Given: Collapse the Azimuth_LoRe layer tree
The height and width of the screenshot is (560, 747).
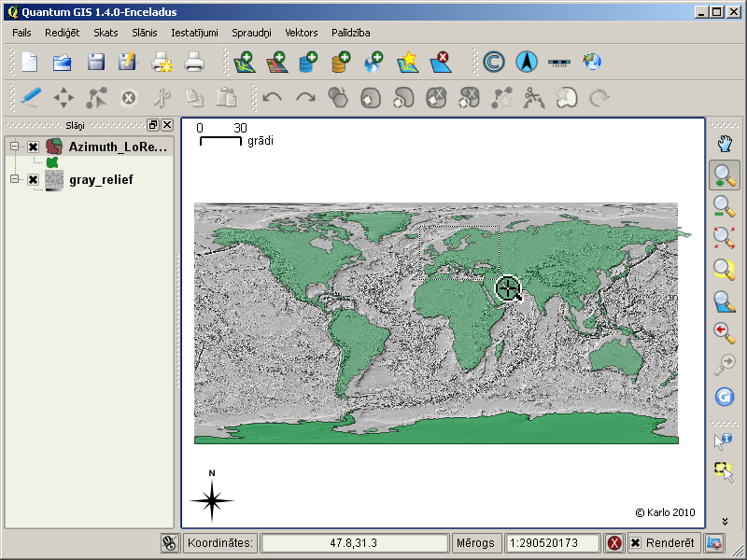Looking at the screenshot, I should (x=15, y=147).
